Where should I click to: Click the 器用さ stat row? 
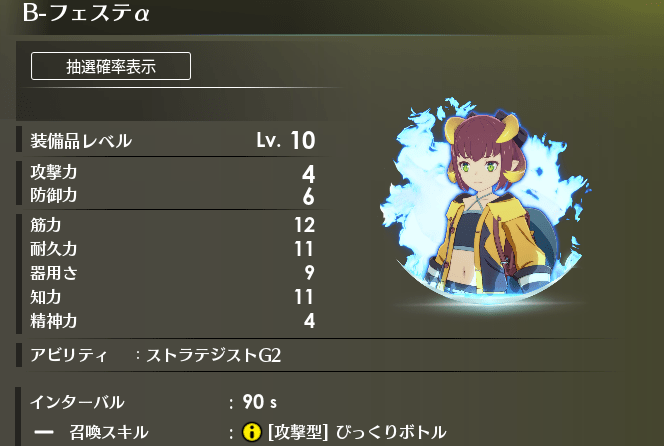tap(173, 273)
